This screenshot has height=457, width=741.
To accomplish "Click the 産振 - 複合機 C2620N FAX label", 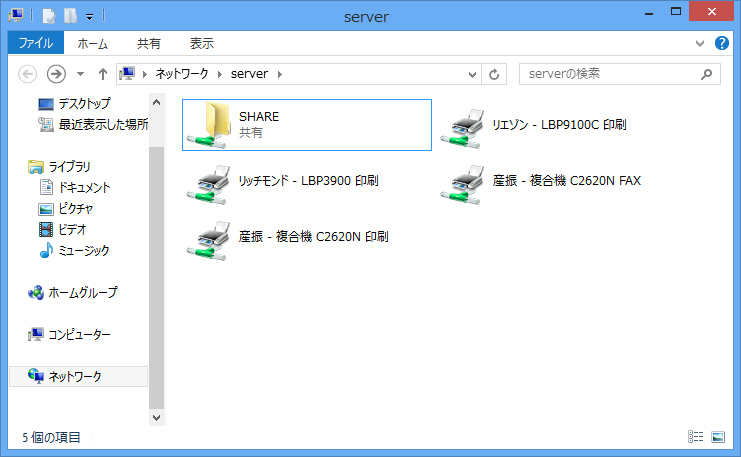I will click(567, 181).
